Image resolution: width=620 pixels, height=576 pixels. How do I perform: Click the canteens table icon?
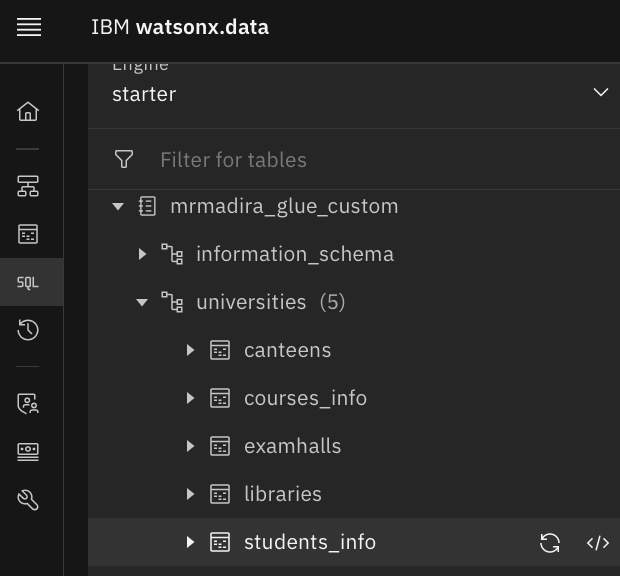[x=220, y=350]
